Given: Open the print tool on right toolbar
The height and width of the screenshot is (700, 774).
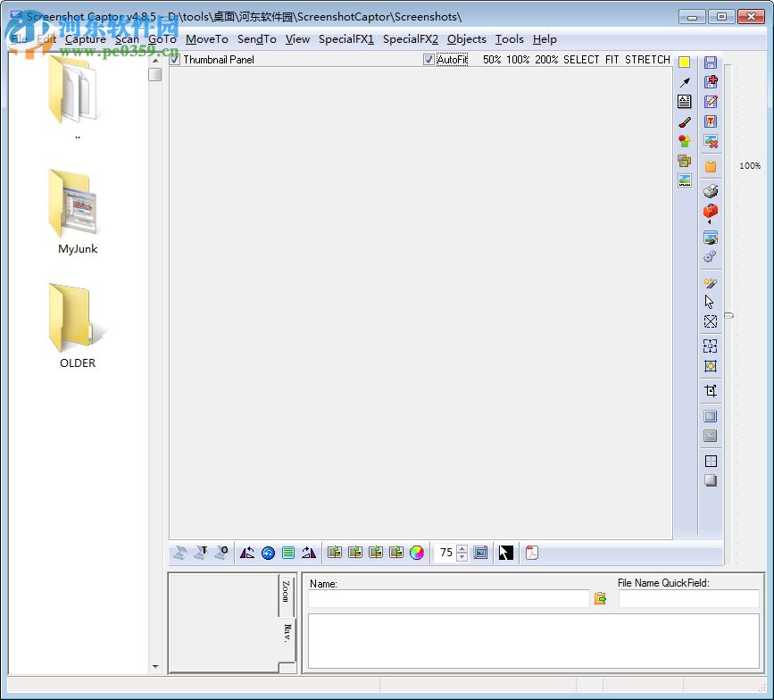Looking at the screenshot, I should coord(711,191).
